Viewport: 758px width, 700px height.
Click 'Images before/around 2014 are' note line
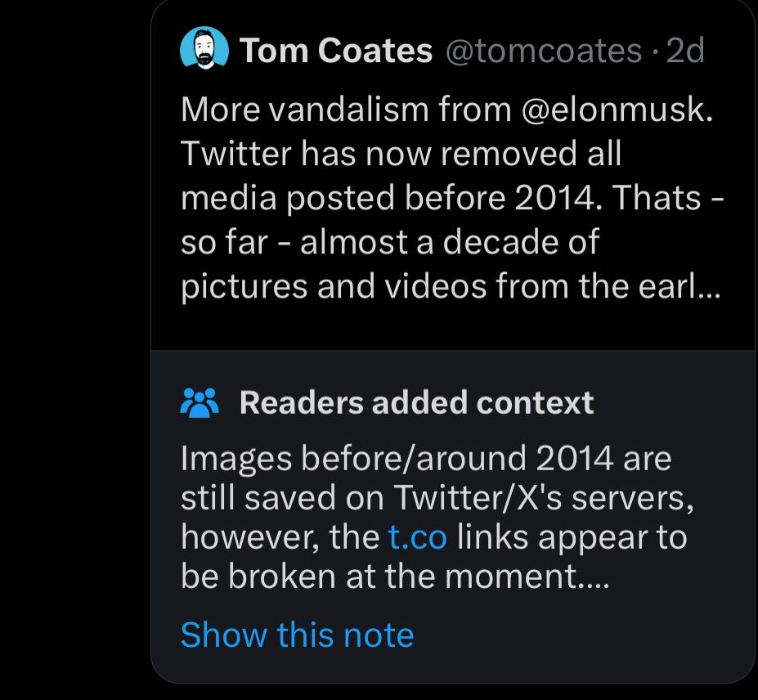425,459
